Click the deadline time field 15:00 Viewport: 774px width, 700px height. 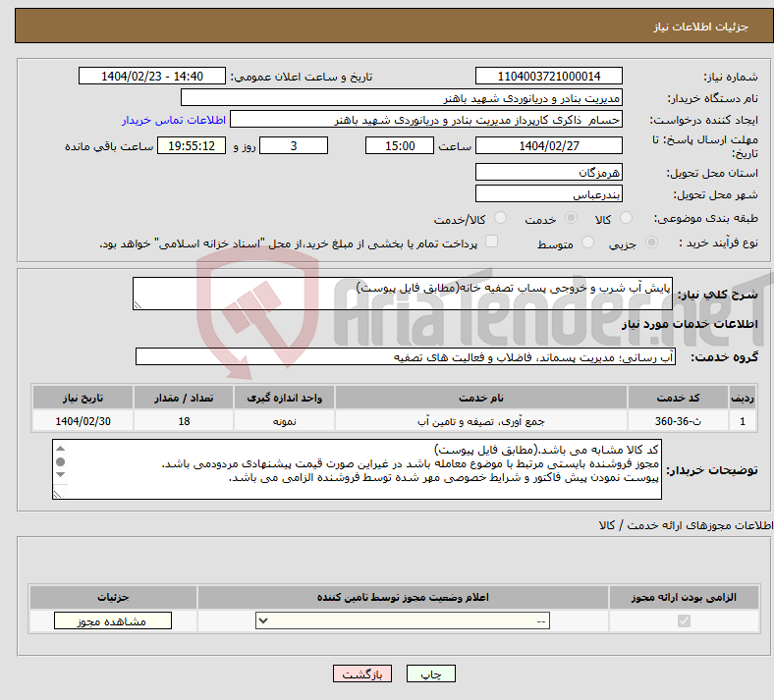coord(400,145)
